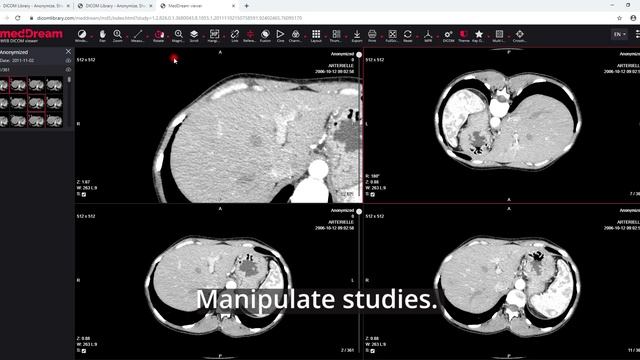Select the red-highlighted second-row thumbnail

(x=36, y=103)
